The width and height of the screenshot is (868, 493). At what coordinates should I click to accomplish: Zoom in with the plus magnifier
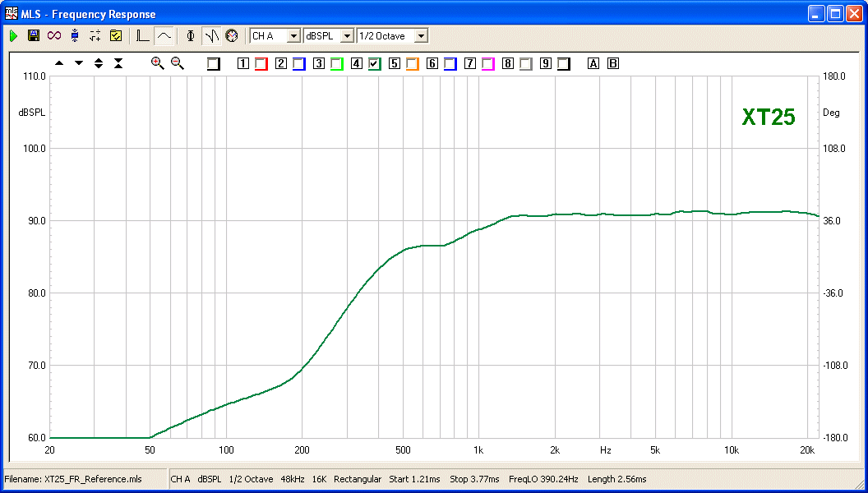pyautogui.click(x=158, y=63)
